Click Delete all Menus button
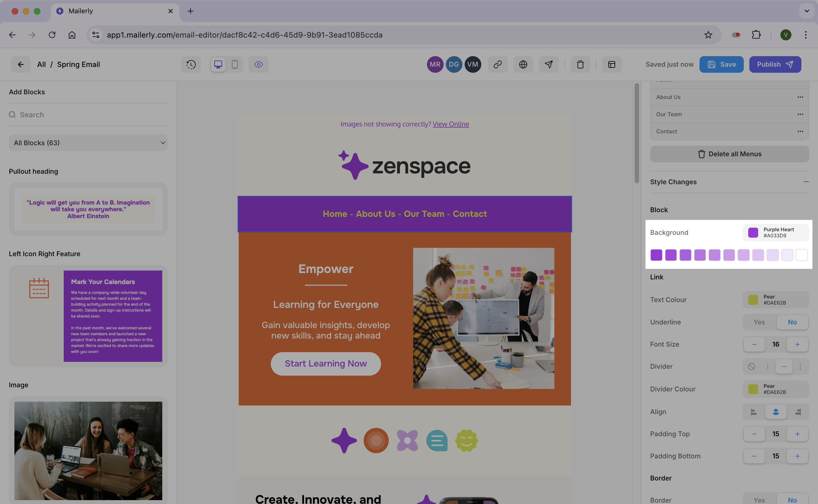This screenshot has width=818, height=504. point(729,154)
